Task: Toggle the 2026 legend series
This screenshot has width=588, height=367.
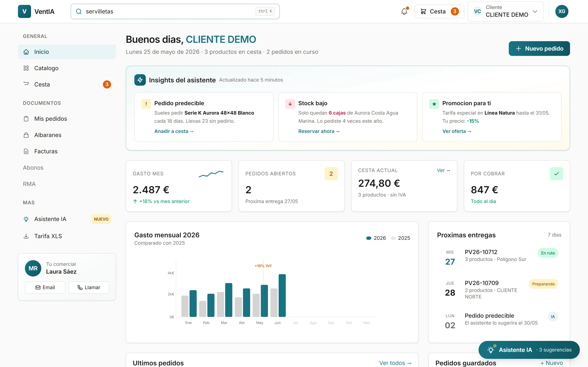Action: point(376,238)
